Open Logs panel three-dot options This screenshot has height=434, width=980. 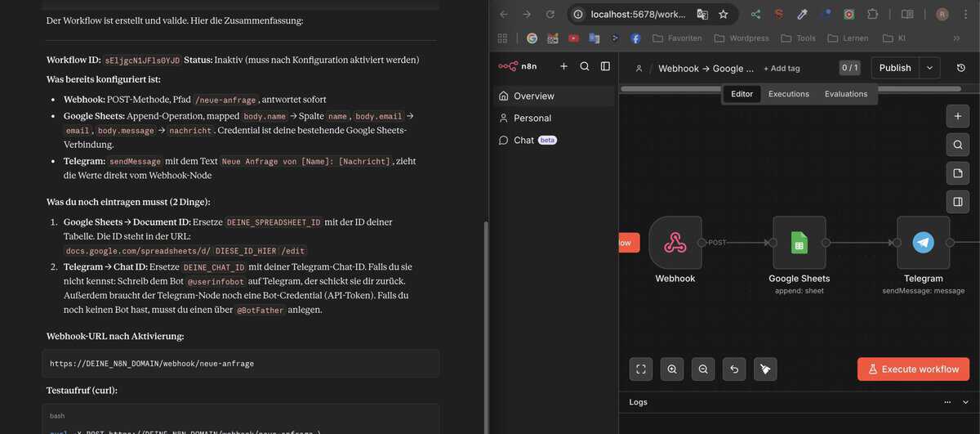click(x=947, y=402)
